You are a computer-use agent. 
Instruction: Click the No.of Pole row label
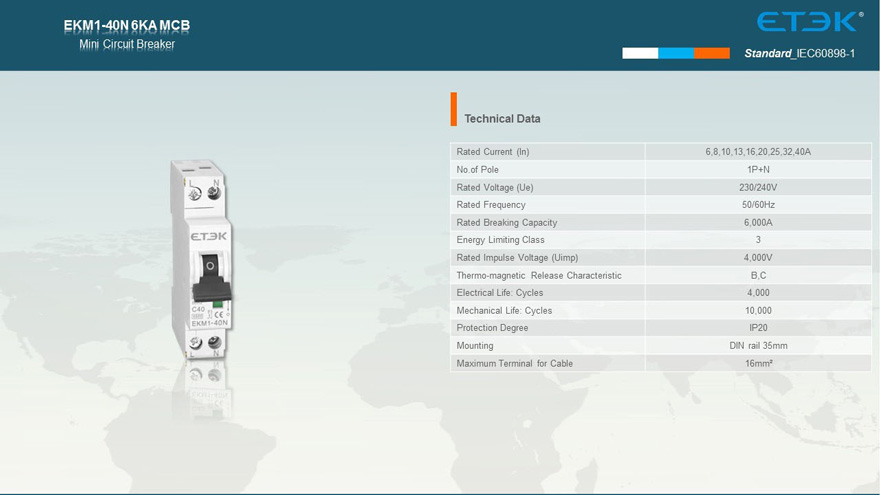tap(477, 169)
